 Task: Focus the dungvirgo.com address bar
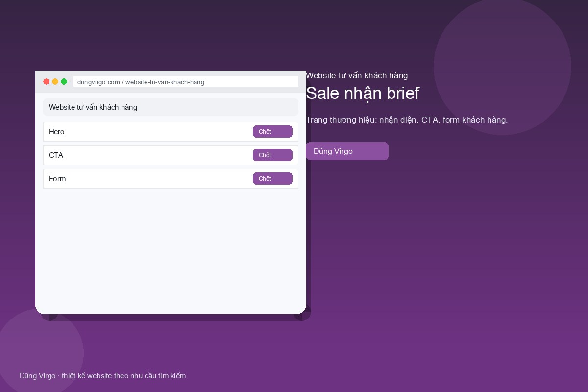coord(186,82)
